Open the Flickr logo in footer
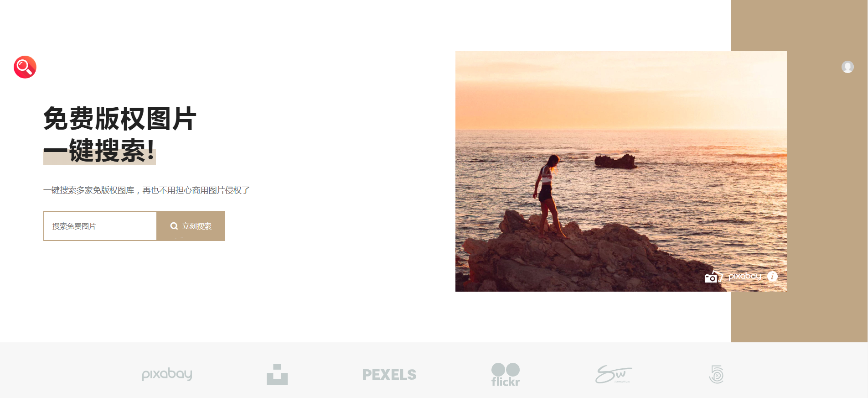 coord(506,375)
